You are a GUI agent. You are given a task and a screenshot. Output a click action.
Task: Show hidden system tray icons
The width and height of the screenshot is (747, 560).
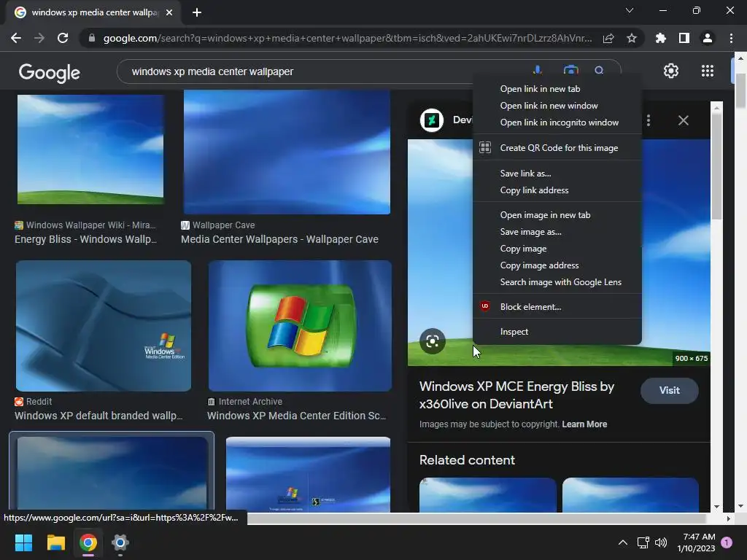pos(623,542)
